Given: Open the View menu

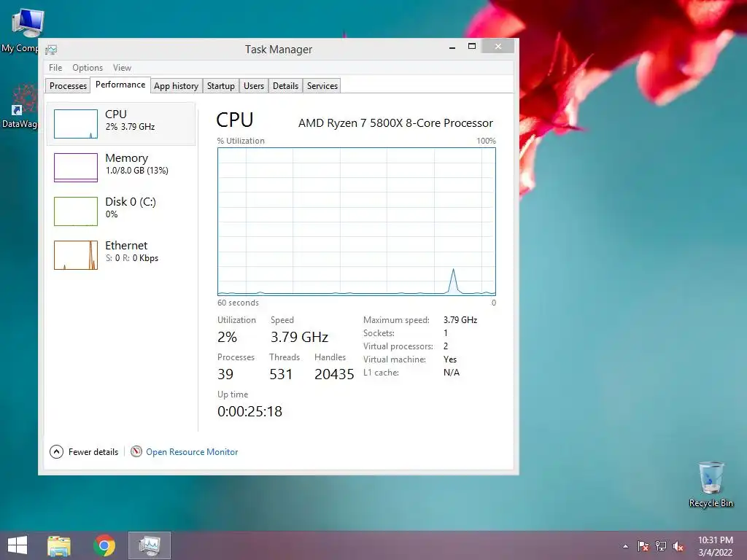Looking at the screenshot, I should (122, 68).
